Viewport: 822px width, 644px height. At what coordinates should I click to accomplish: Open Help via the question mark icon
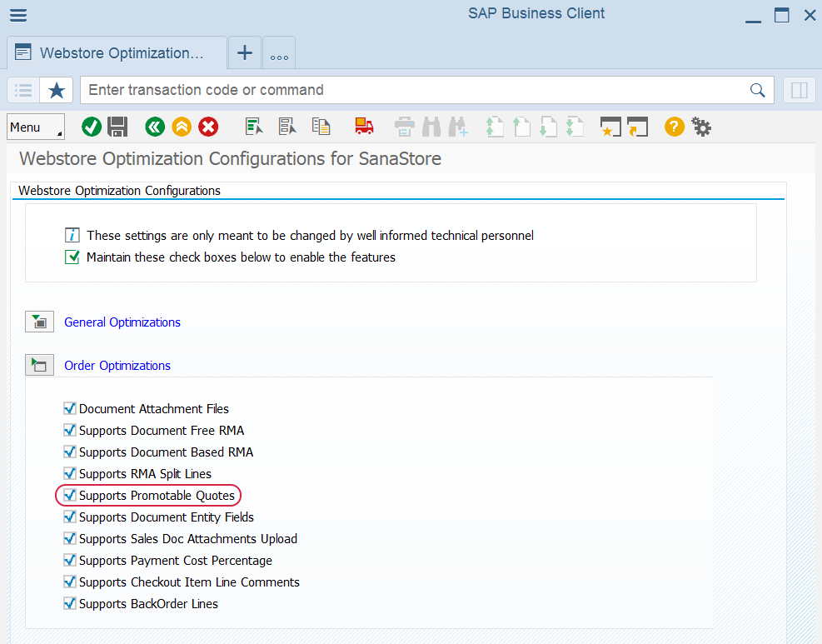(x=674, y=127)
